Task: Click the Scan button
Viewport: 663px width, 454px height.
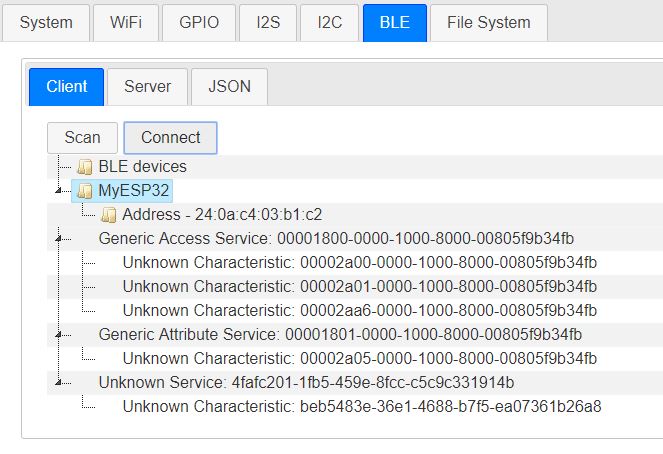Action: coord(82,138)
